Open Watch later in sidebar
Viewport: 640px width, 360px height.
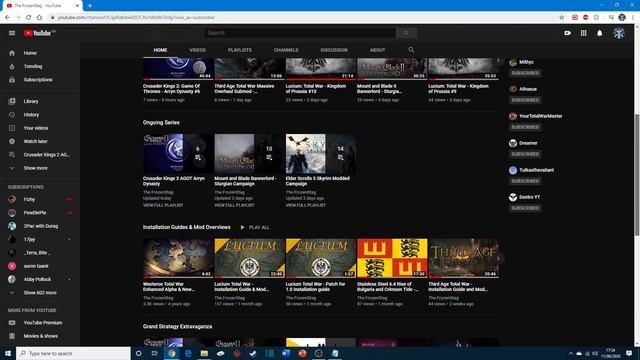(40, 141)
